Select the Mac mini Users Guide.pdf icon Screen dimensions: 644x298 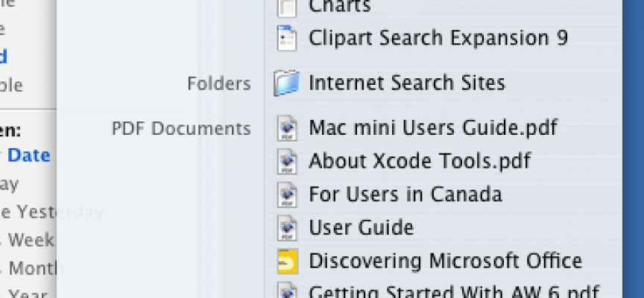coord(287,128)
